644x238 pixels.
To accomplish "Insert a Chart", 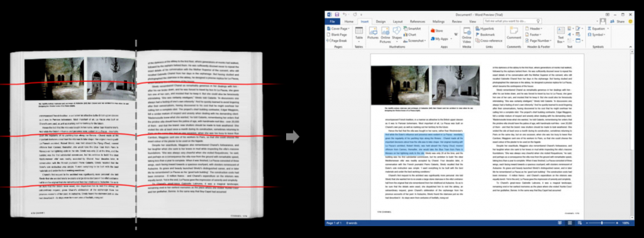I will click(410, 35).
